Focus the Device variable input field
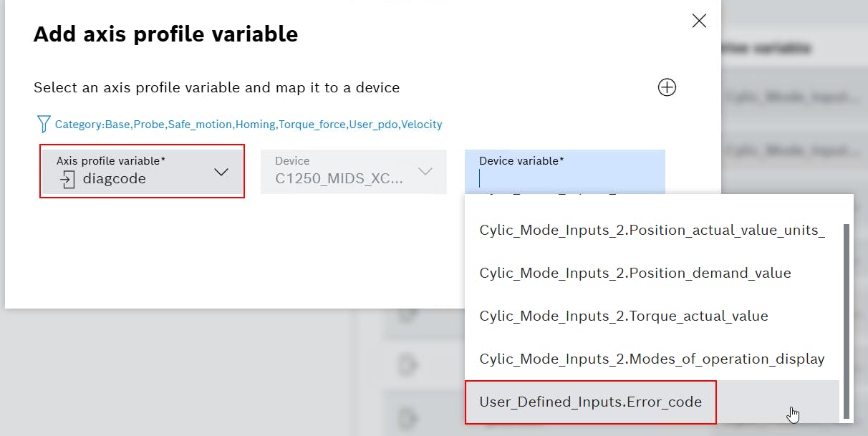This screenshot has height=436, width=868. [564, 178]
